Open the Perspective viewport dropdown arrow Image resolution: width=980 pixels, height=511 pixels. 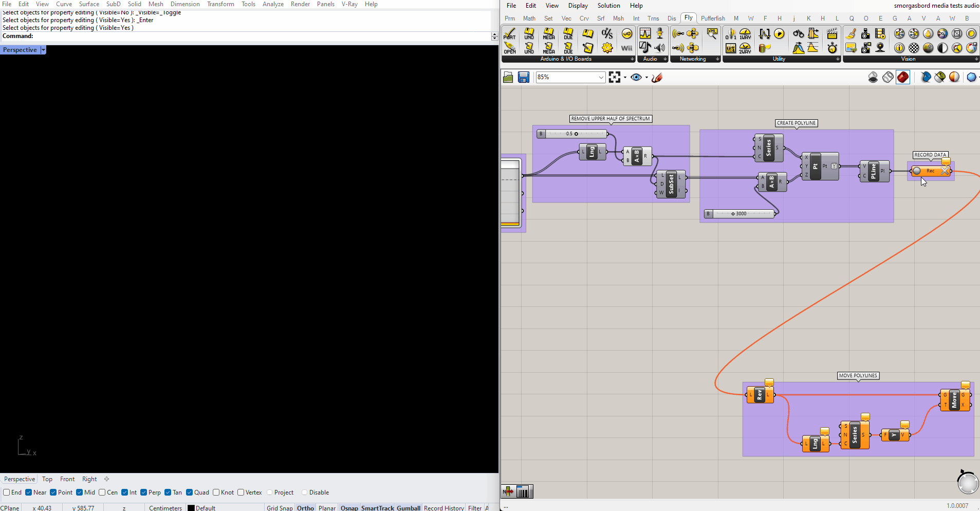(43, 50)
